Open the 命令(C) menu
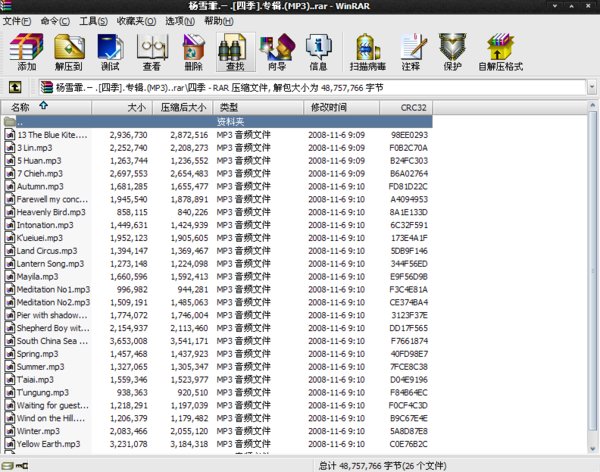 pyautogui.click(x=55, y=21)
